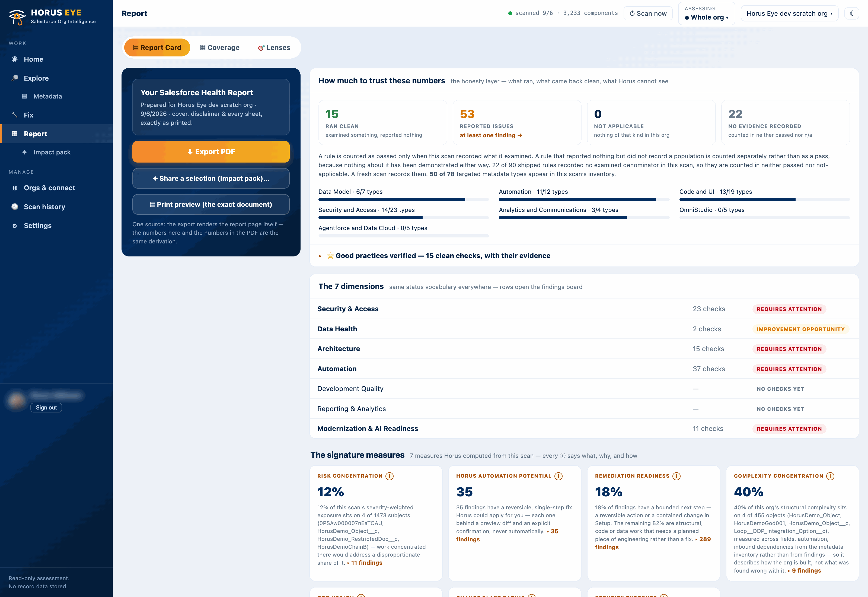Click the 3,233 components status text

tap(590, 13)
